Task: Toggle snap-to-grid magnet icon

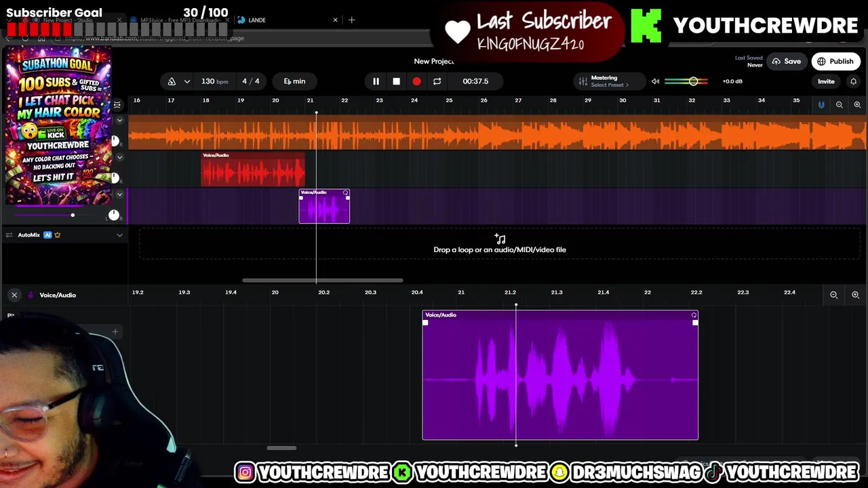Action: pyautogui.click(x=821, y=105)
